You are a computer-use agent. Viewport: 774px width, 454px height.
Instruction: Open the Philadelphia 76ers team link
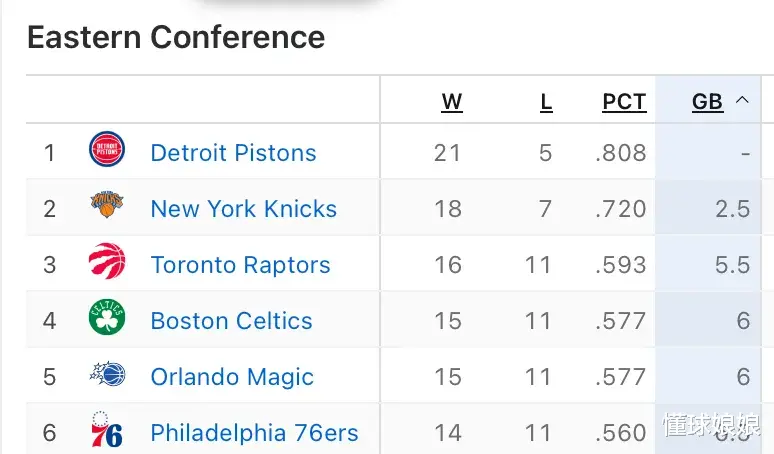254,433
